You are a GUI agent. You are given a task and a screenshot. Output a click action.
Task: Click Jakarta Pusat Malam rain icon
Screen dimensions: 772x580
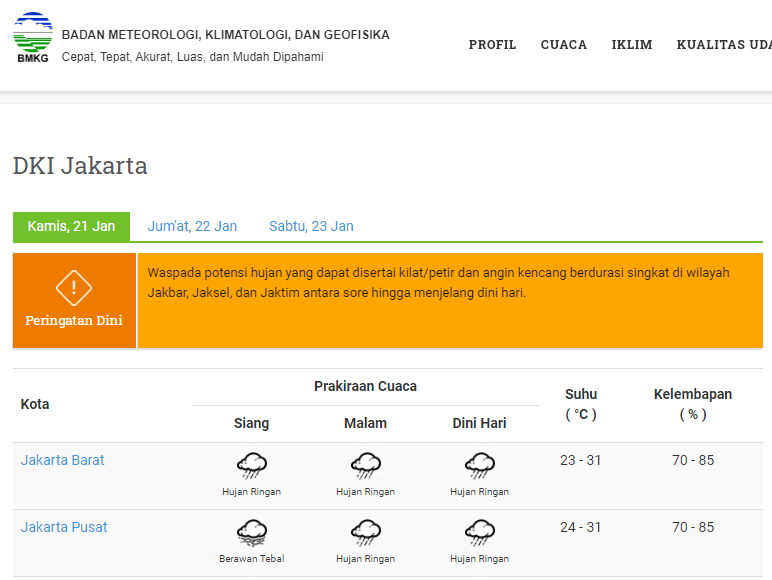pyautogui.click(x=365, y=532)
